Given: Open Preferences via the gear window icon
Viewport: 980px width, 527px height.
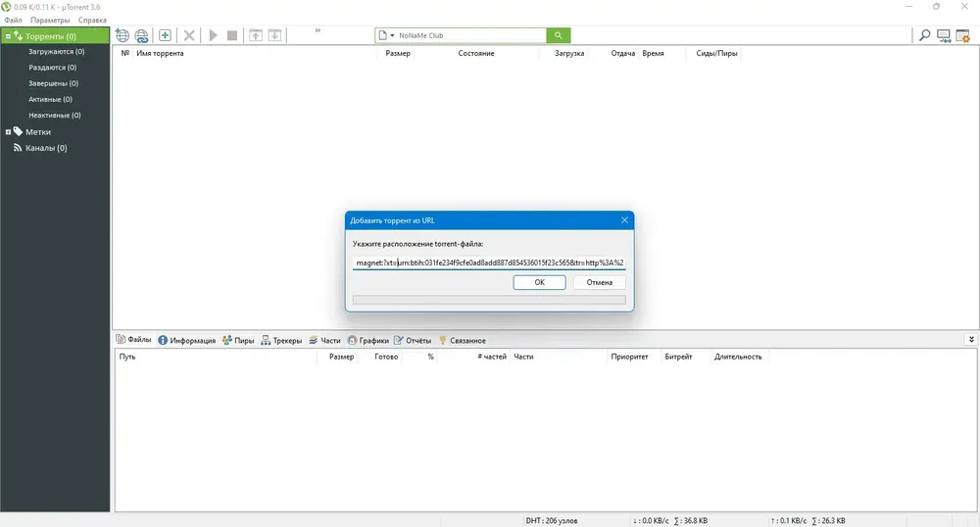Looking at the screenshot, I should [x=963, y=36].
